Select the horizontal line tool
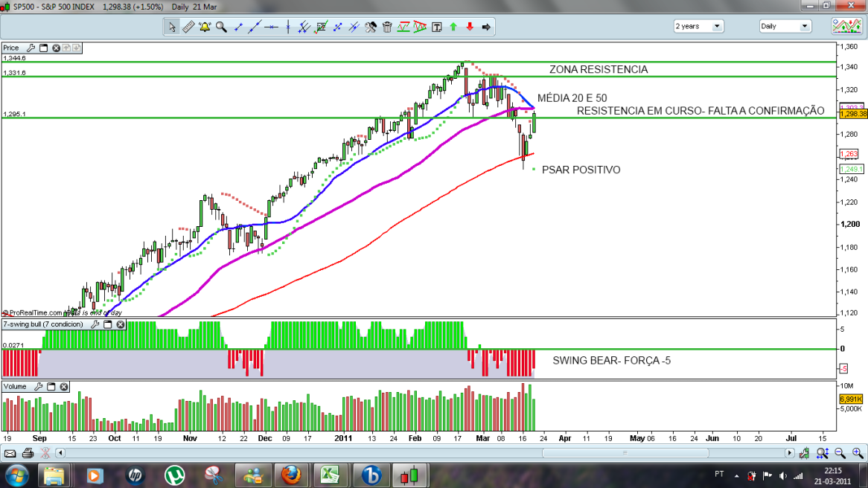The height and width of the screenshot is (488, 868). pos(271,27)
